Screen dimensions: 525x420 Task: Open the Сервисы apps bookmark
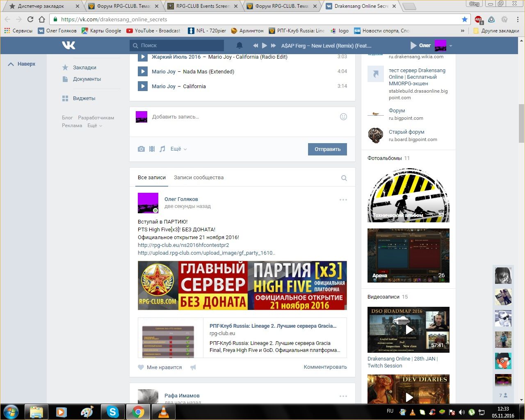click(x=18, y=30)
